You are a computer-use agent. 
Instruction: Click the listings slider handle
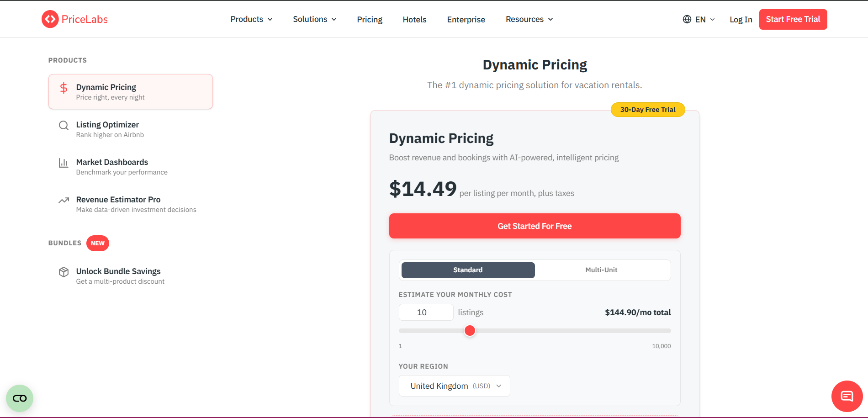click(470, 331)
